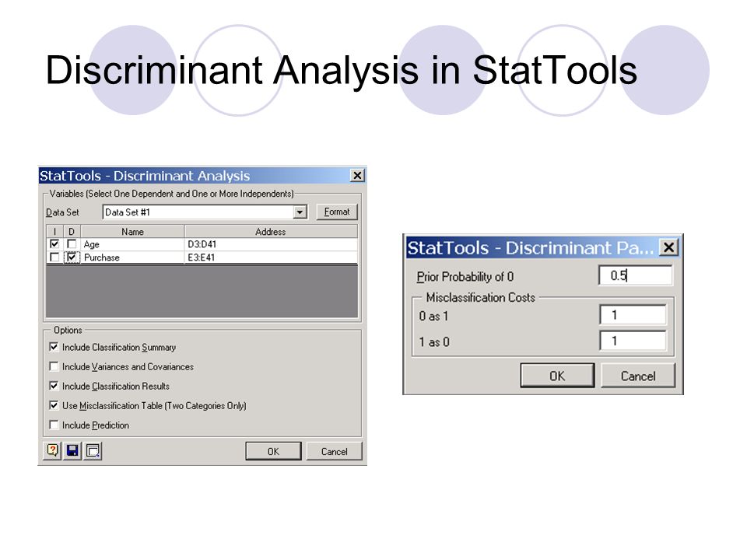The image size is (747, 560).
Task: Uncheck the I checkbox for Age
Action: [x=54, y=243]
